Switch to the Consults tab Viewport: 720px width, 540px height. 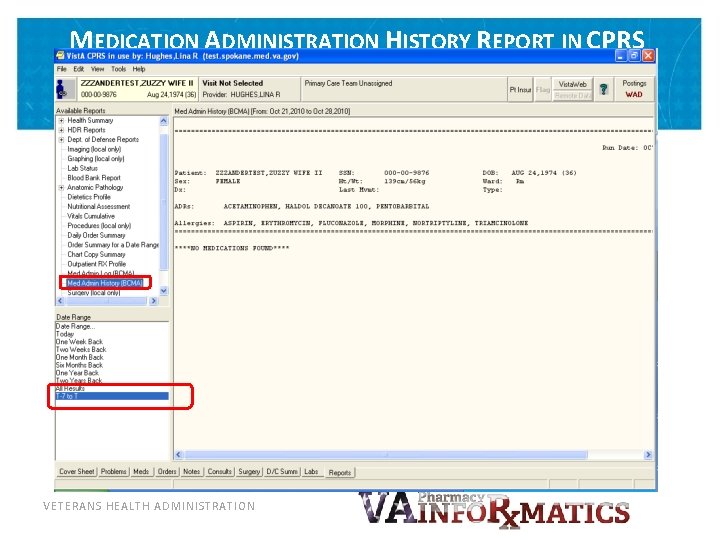click(219, 472)
